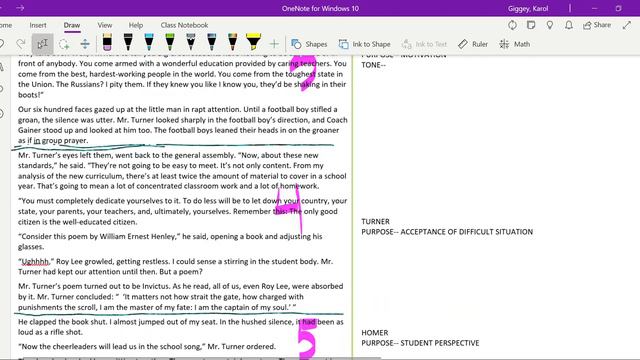Viewport: 640px width, 360px height.
Task: Click "William Ernest Henley" in the passage
Action: [139, 236]
